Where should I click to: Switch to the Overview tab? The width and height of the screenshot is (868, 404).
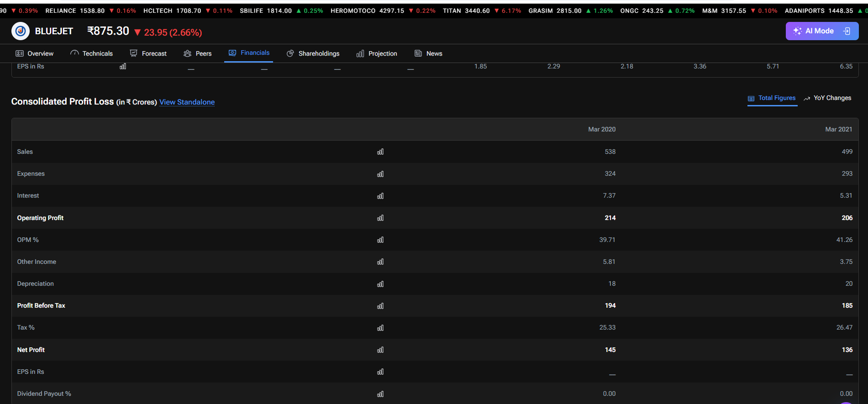click(x=35, y=53)
